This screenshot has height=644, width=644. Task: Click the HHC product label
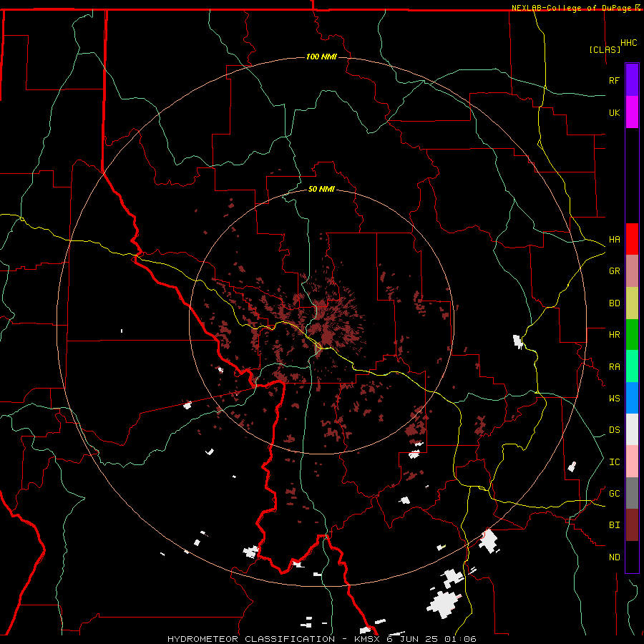pos(629,43)
